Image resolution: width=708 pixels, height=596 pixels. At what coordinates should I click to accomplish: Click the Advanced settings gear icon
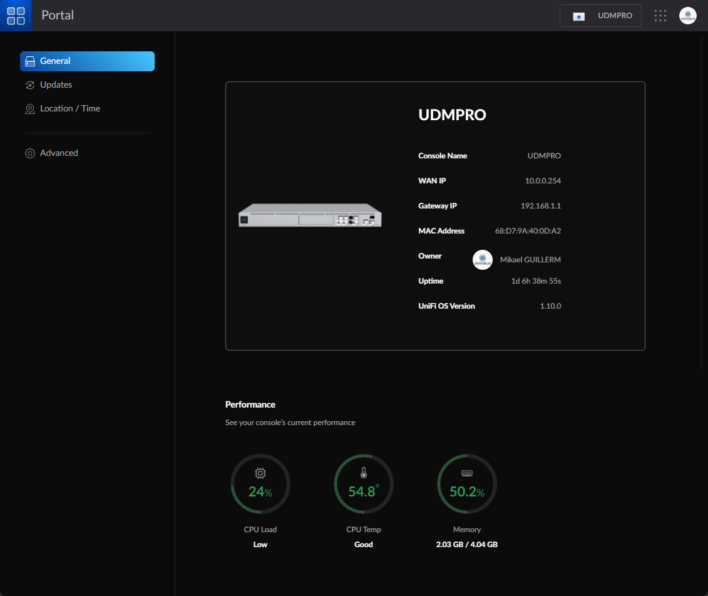[x=30, y=153]
